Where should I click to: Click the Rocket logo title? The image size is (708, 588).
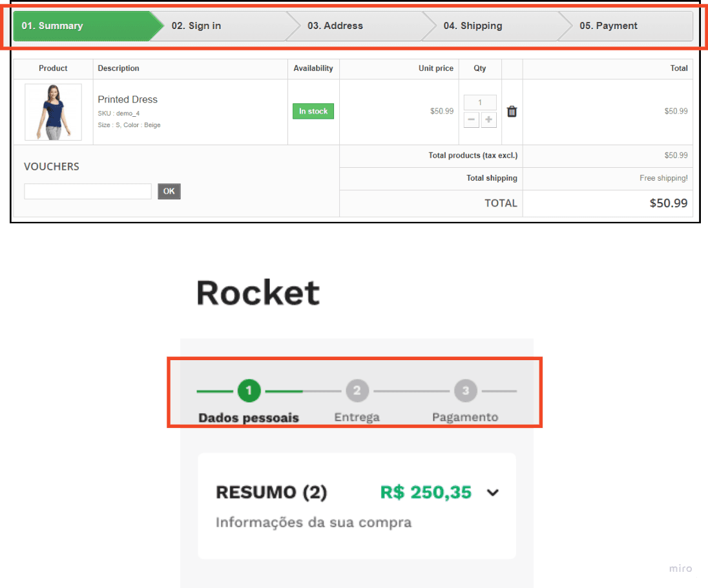pyautogui.click(x=258, y=293)
